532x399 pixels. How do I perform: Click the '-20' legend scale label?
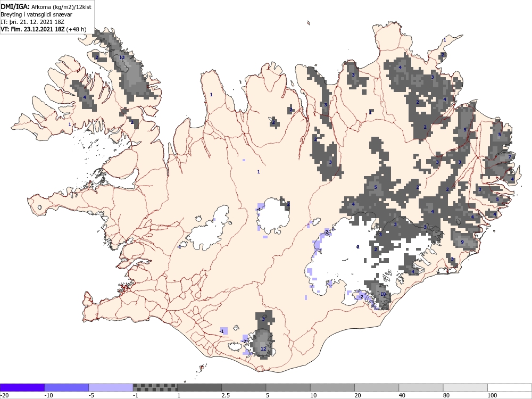pos(4,395)
